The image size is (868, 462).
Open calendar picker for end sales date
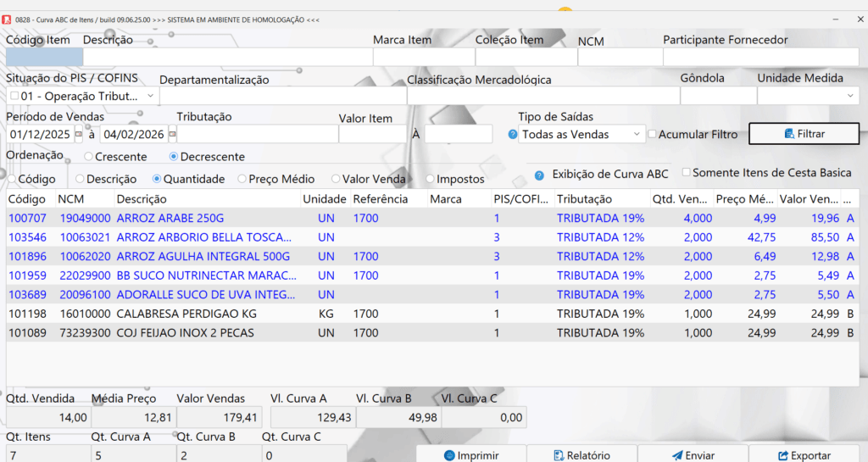click(x=172, y=134)
